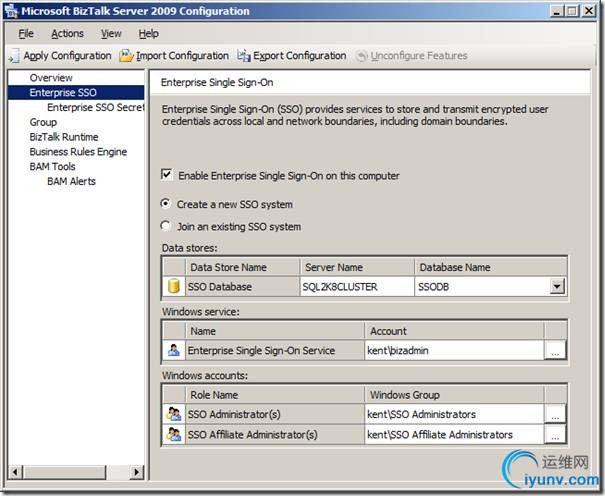This screenshot has width=605, height=496.
Task: Toggle Enable Enterprise Single Sign-On checkbox
Action: [x=167, y=175]
